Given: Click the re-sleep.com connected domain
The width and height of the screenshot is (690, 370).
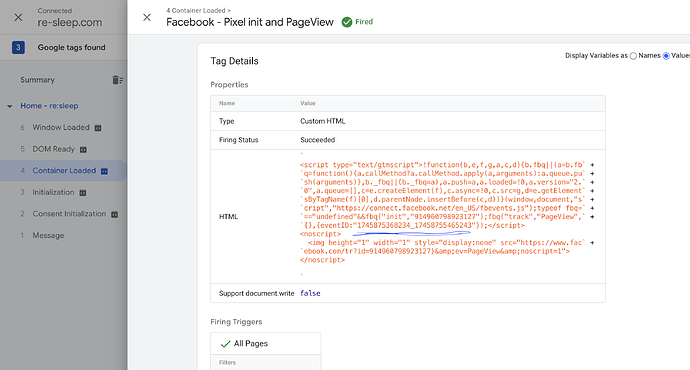Looking at the screenshot, I should (x=70, y=22).
